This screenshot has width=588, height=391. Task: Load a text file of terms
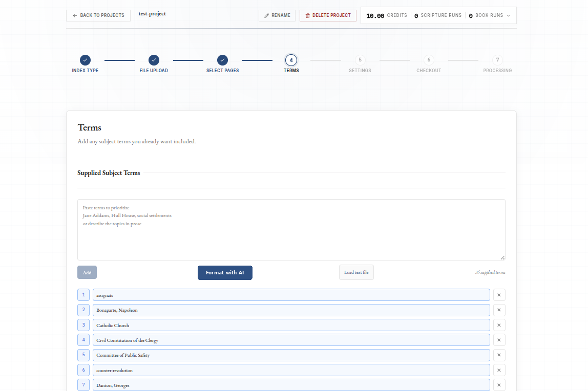point(356,272)
